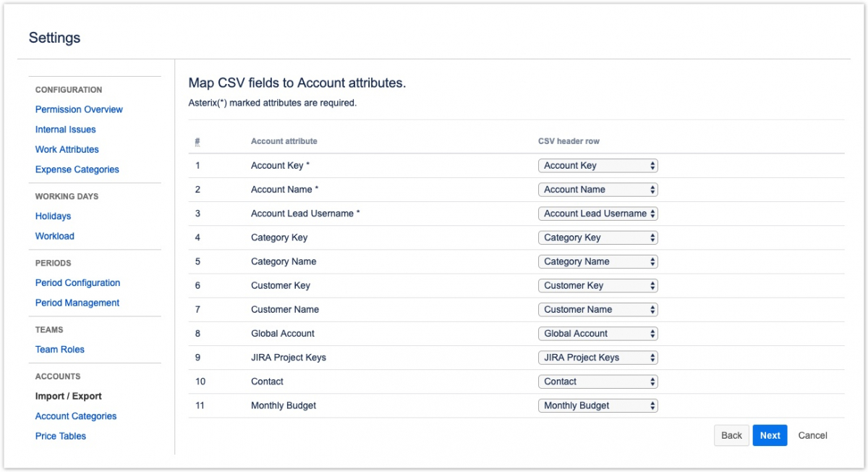Open the Account Key CSV header dropdown

point(597,166)
